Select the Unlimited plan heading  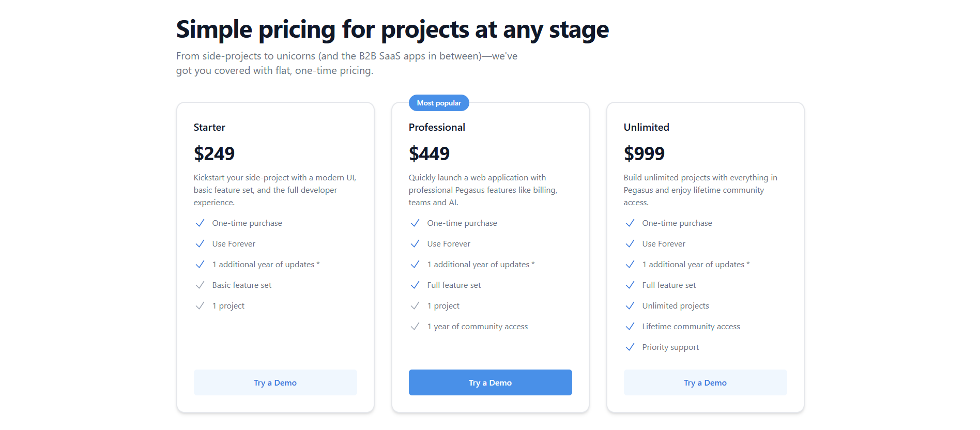coord(646,127)
